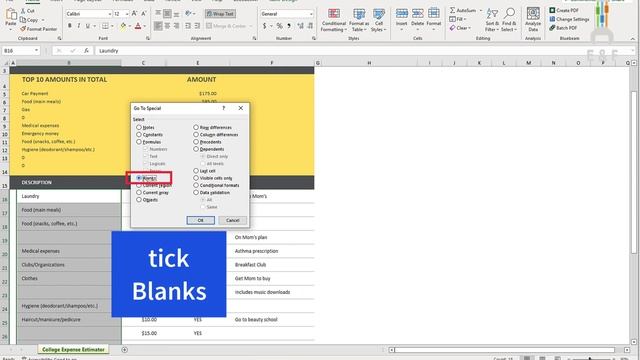Open the General number format dropdown

click(x=311, y=14)
